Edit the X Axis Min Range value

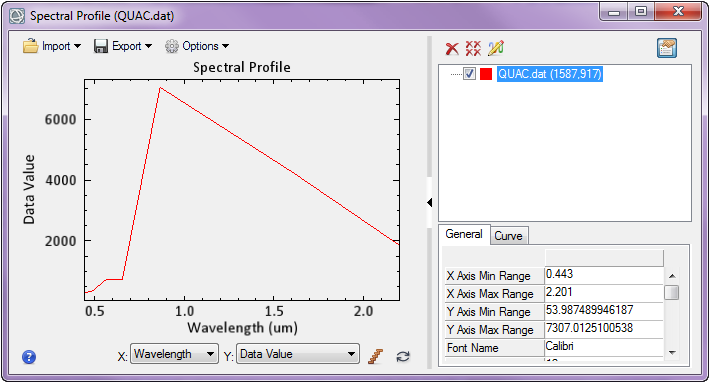pyautogui.click(x=604, y=275)
